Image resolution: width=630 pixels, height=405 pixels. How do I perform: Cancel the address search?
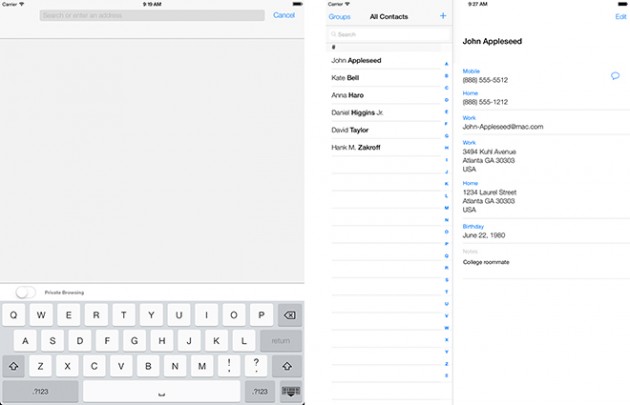(284, 15)
